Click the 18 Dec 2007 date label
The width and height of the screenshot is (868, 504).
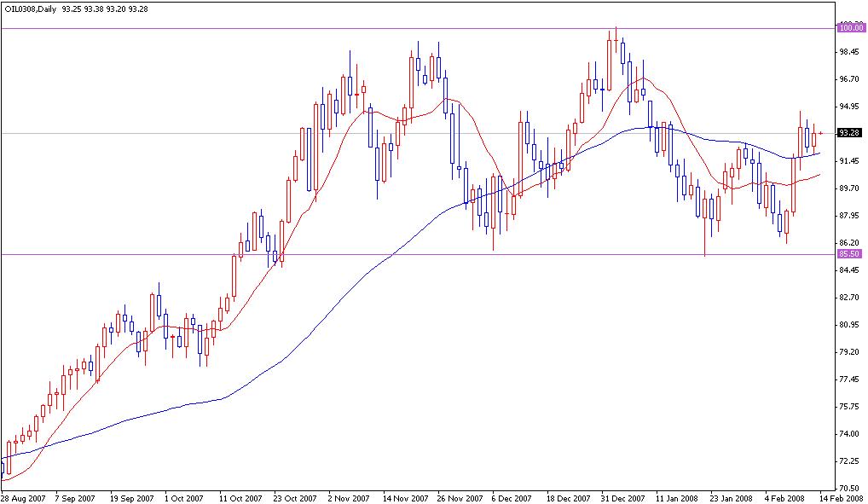[x=568, y=498]
